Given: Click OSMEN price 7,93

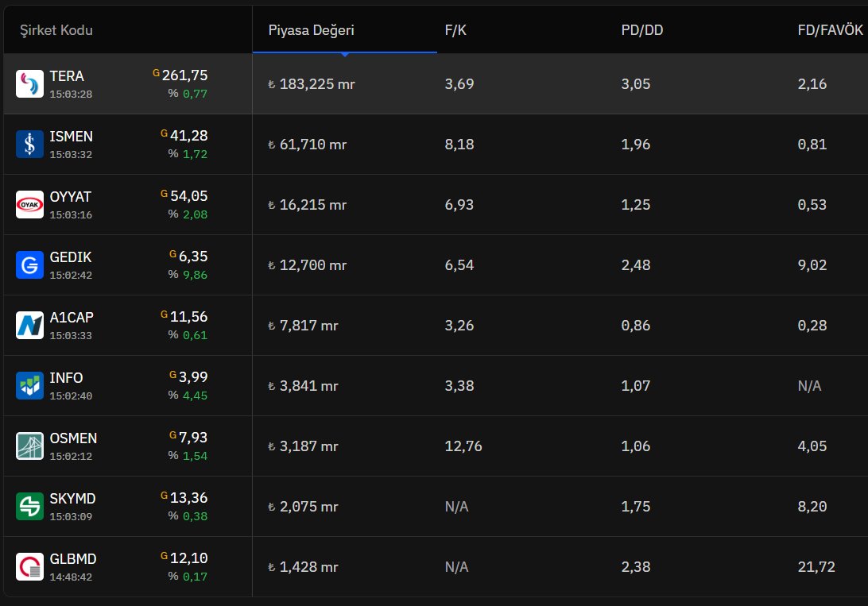Looking at the screenshot, I should pyautogui.click(x=193, y=437).
